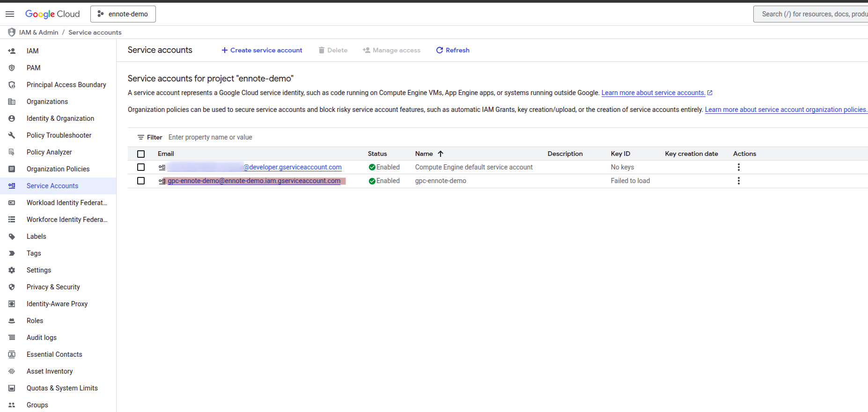Viewport: 868px width, 412px height.
Task: Click the Audit logs icon
Action: pos(12,338)
